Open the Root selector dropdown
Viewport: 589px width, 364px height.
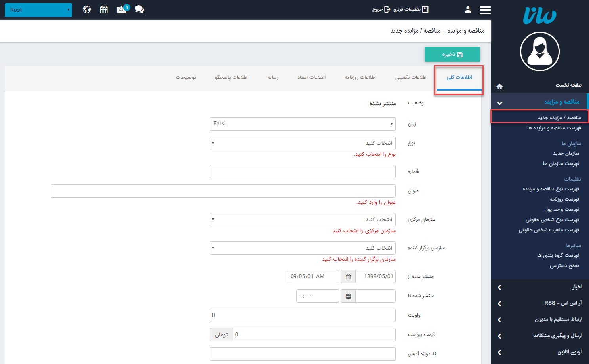(x=38, y=10)
